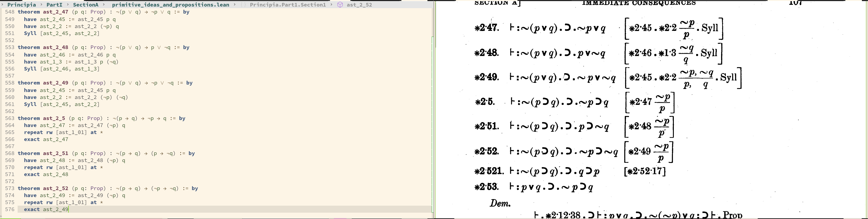Open the Principia breadcrumb folder

[x=21, y=5]
